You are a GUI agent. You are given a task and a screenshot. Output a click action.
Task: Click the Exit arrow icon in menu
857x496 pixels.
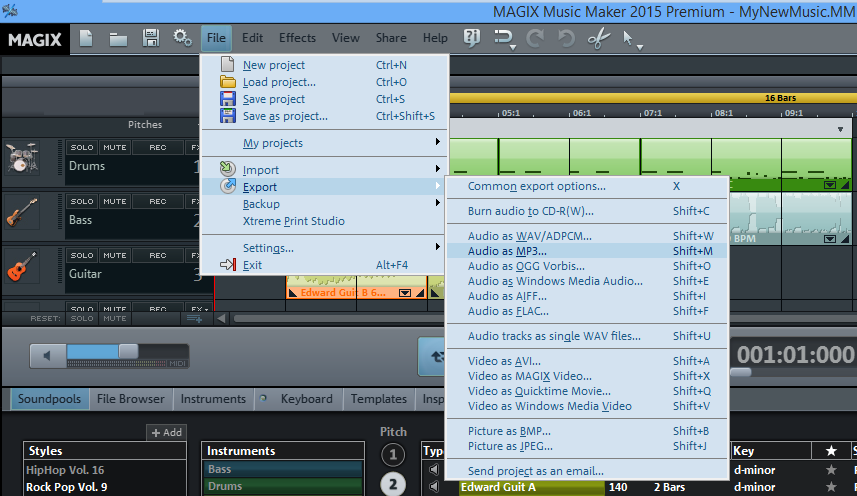click(227, 265)
